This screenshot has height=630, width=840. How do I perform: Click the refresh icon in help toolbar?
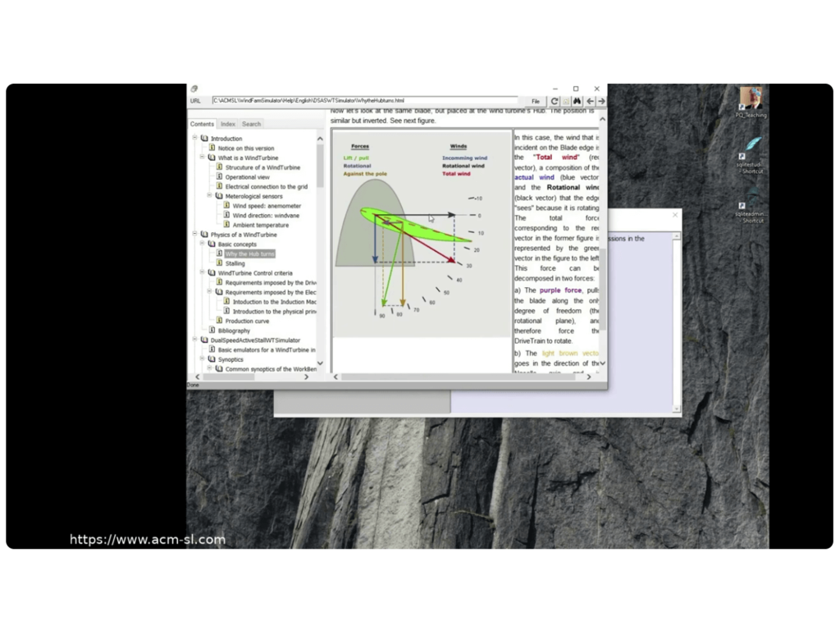click(555, 101)
